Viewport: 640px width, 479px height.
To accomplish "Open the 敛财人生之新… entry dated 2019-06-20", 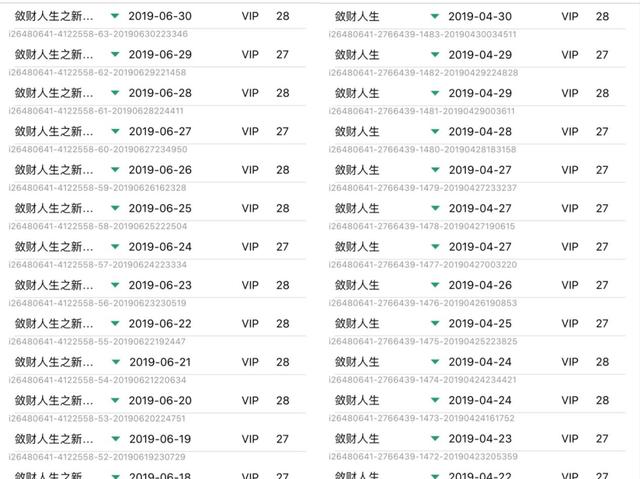I will [x=55, y=401].
